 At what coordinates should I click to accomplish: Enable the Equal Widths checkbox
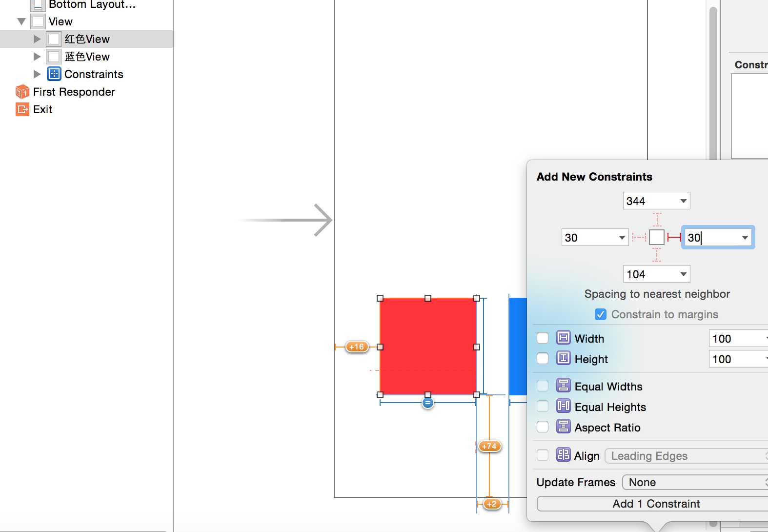(x=543, y=386)
